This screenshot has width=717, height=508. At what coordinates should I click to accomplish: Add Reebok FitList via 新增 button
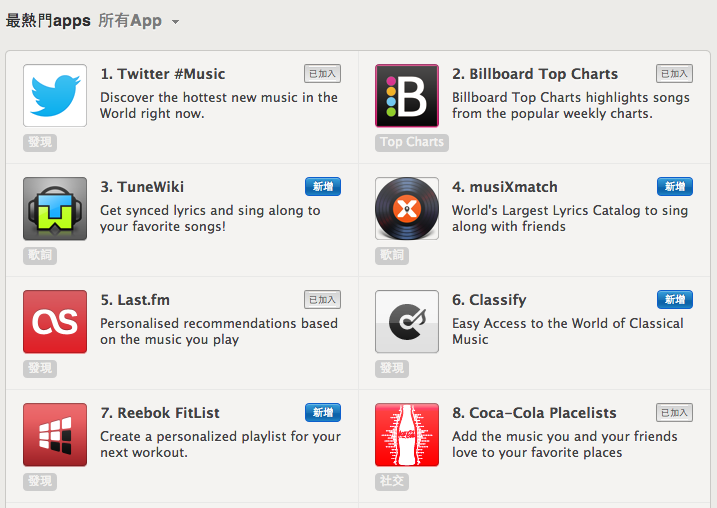[323, 412]
